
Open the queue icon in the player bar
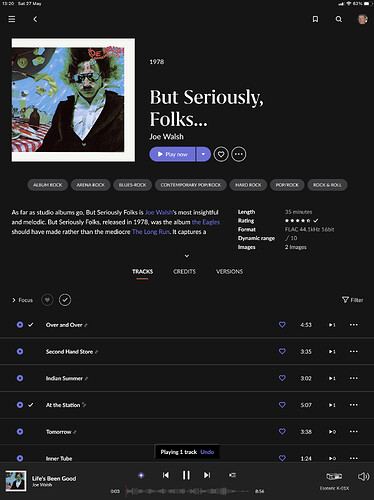(233, 475)
